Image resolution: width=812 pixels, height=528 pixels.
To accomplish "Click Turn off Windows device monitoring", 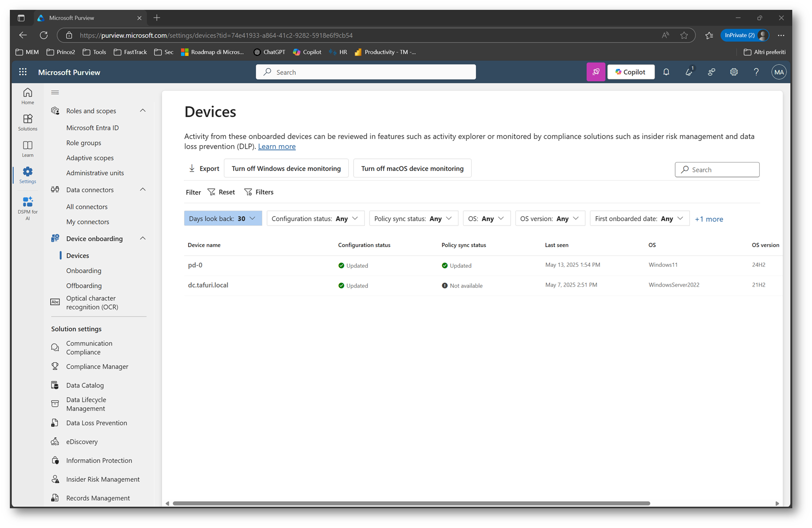I will pos(286,168).
